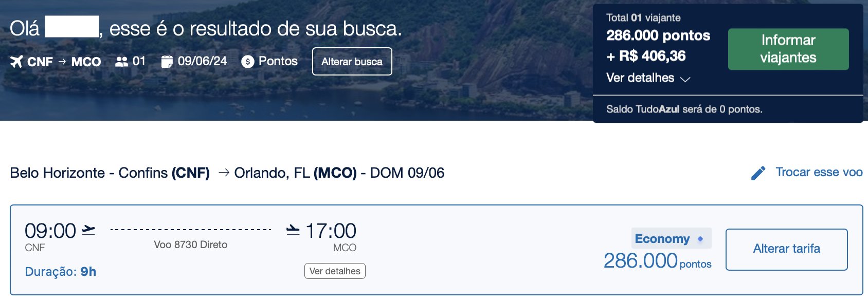Click the Saldo TudoAzul balance notice
The width and height of the screenshot is (868, 301).
tap(684, 109)
